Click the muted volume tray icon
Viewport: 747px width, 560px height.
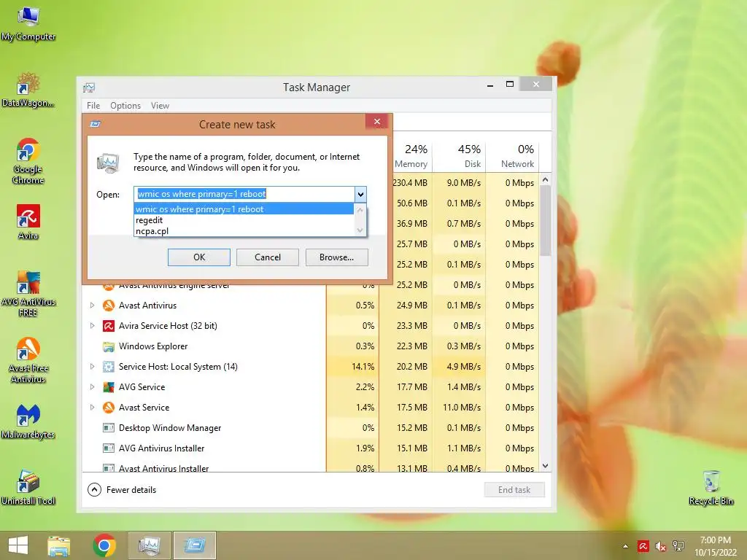pyautogui.click(x=660, y=546)
